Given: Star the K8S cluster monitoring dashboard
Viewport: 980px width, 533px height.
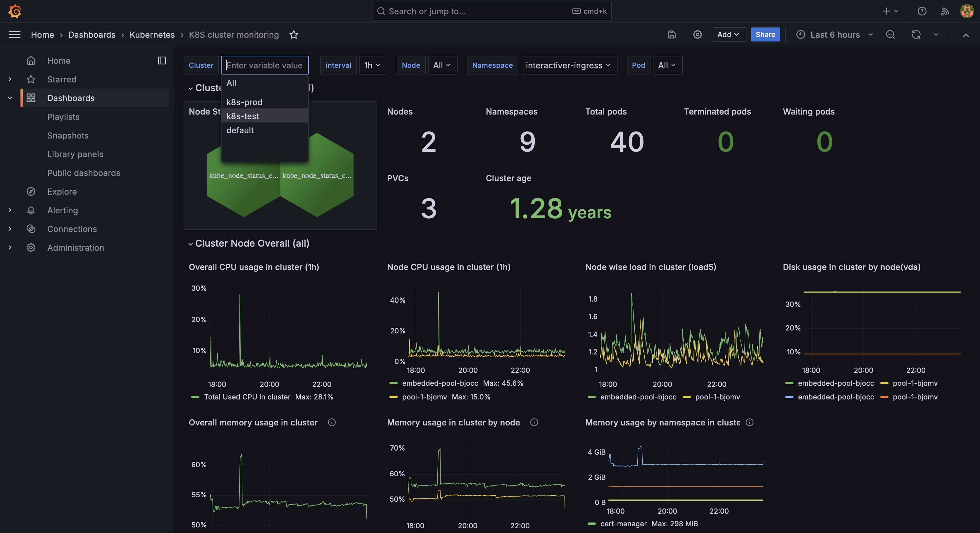Looking at the screenshot, I should (294, 34).
